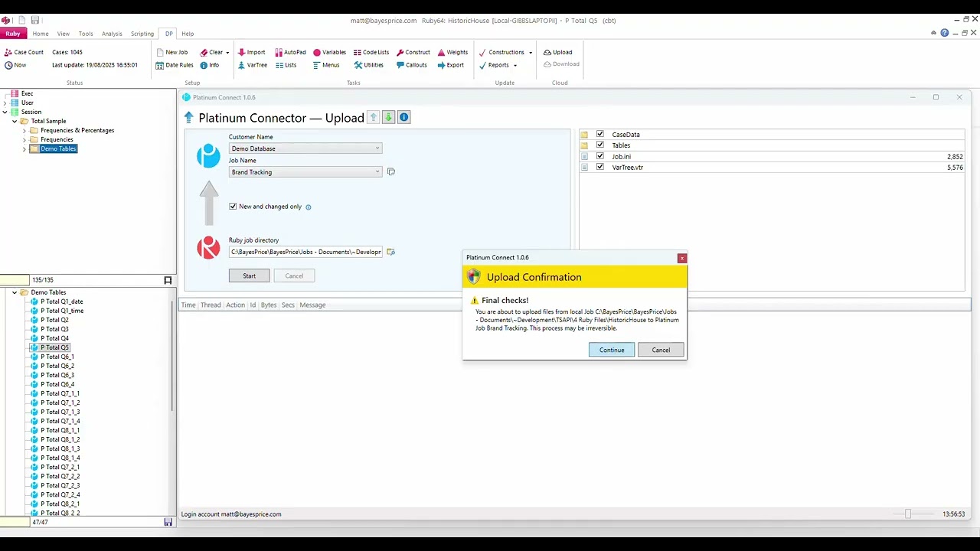Open the Callouts tool
This screenshot has height=551, width=980.
[x=412, y=65]
